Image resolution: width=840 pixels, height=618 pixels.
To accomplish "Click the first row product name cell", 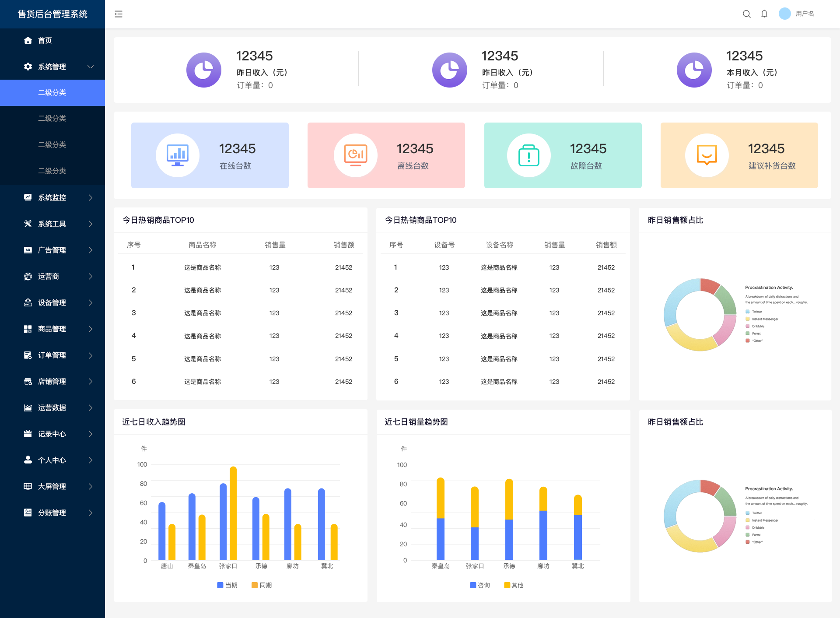I will [x=202, y=267].
